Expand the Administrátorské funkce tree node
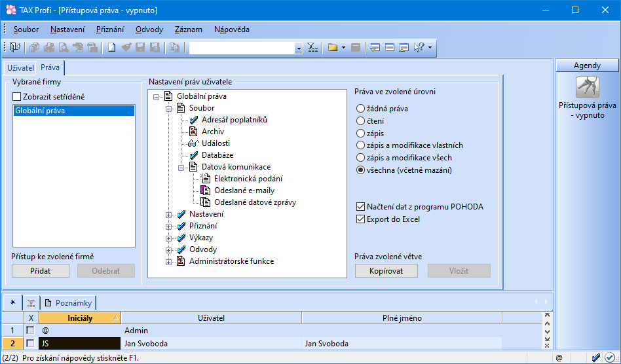621x364 pixels. pyautogui.click(x=169, y=262)
